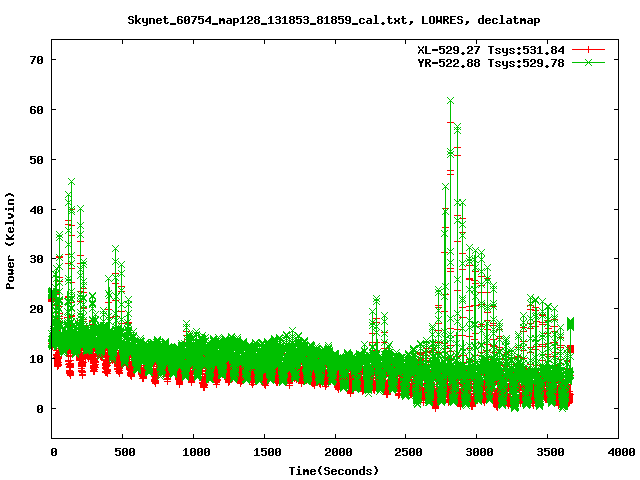The image size is (640, 480).
Task: Click x-axis tick label 2000
Action: click(338, 452)
